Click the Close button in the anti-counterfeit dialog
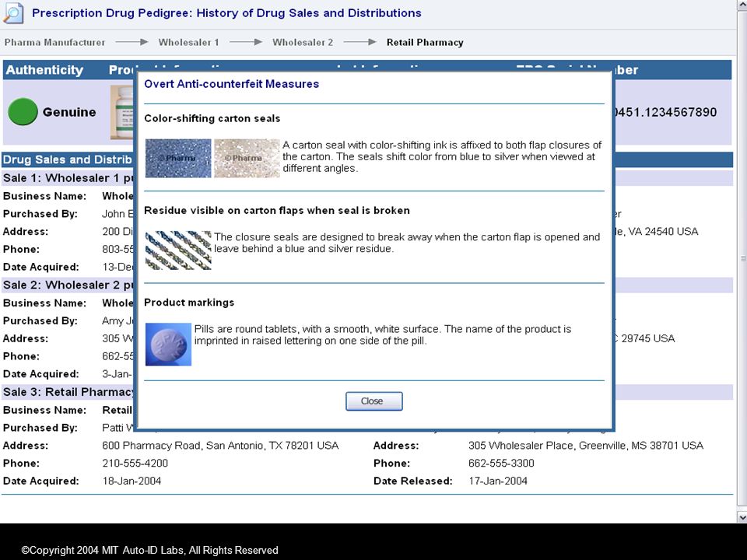Image resolution: width=747 pixels, height=560 pixels. click(374, 401)
